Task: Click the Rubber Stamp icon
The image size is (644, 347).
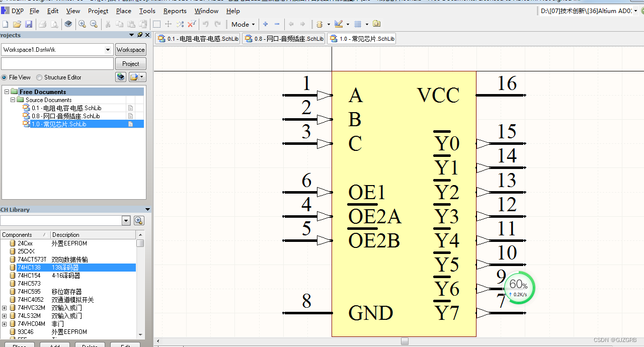Action: [x=143, y=24]
